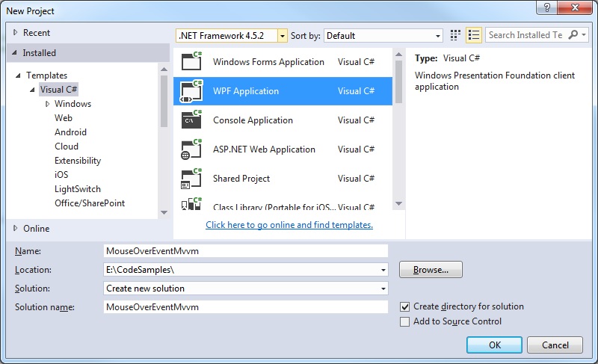Open the Location path dropdown
The height and width of the screenshot is (364, 598).
pyautogui.click(x=383, y=270)
